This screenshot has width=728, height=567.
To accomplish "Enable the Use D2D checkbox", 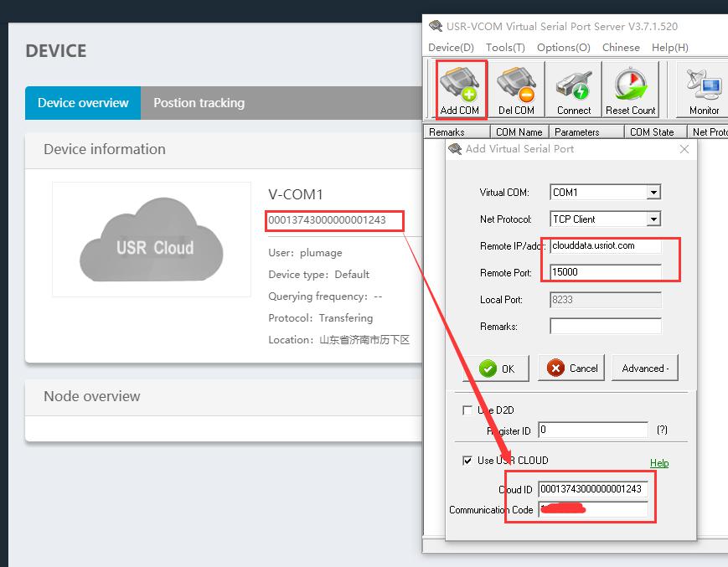I will point(467,410).
